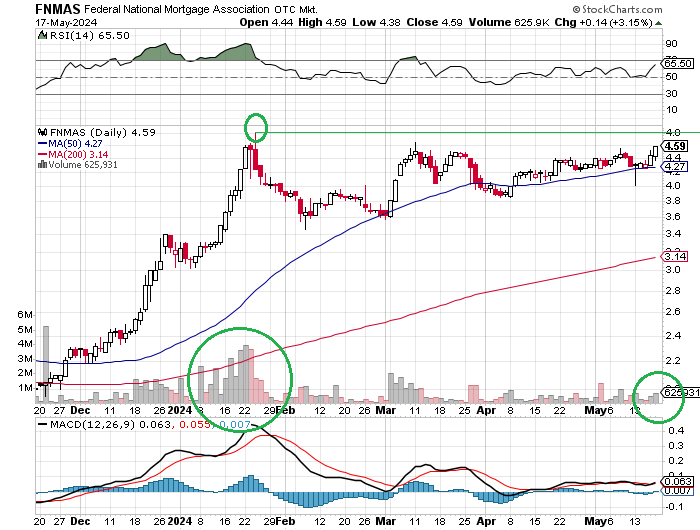Click the RSI(14) 65.50 legend label

click(x=89, y=35)
